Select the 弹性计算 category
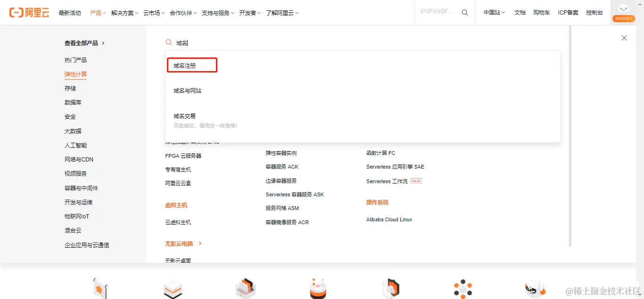The image size is (644, 299). [x=75, y=74]
